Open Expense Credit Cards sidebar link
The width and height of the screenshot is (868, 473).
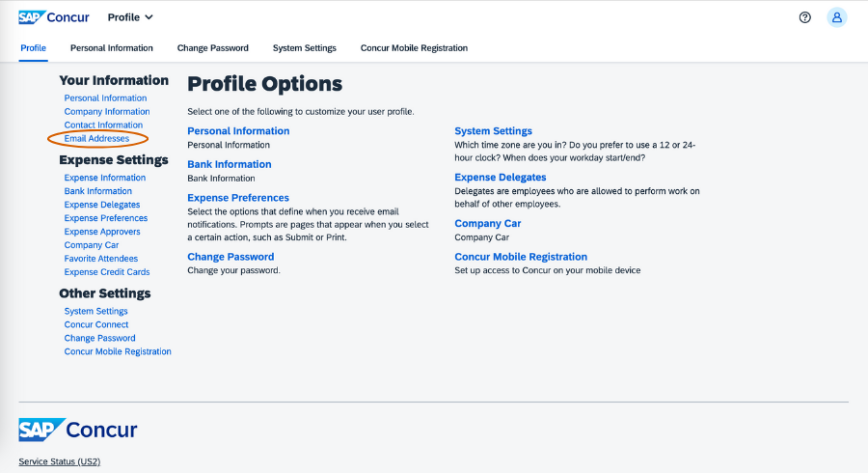107,272
